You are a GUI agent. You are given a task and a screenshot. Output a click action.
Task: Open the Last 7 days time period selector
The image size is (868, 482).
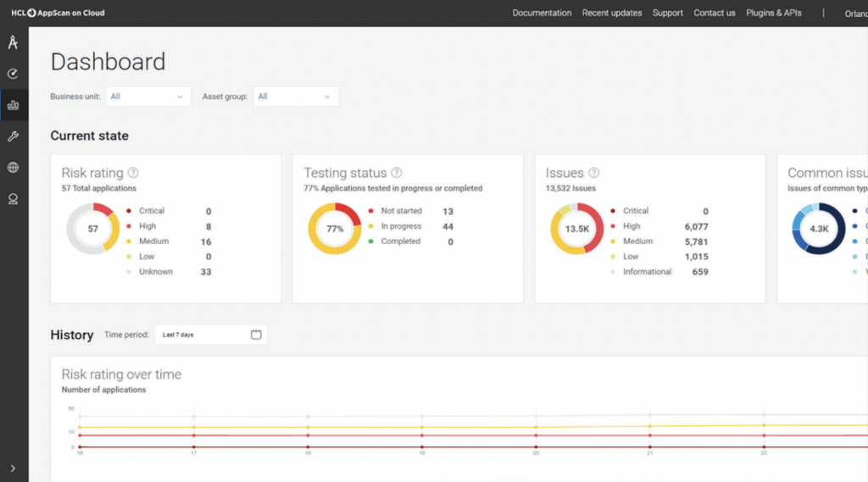coord(210,335)
